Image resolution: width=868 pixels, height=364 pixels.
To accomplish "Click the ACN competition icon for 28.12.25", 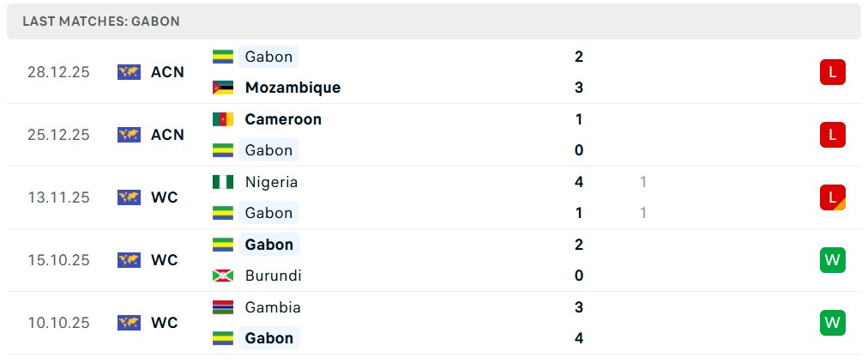I will 129,72.
